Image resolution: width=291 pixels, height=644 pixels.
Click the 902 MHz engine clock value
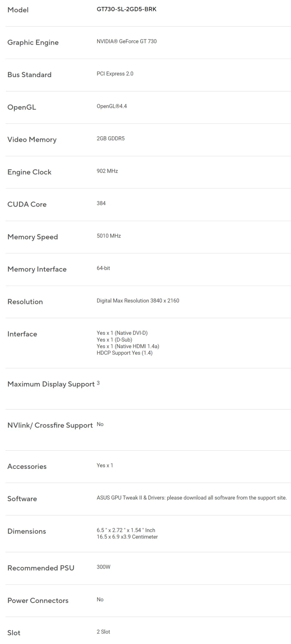[107, 171]
